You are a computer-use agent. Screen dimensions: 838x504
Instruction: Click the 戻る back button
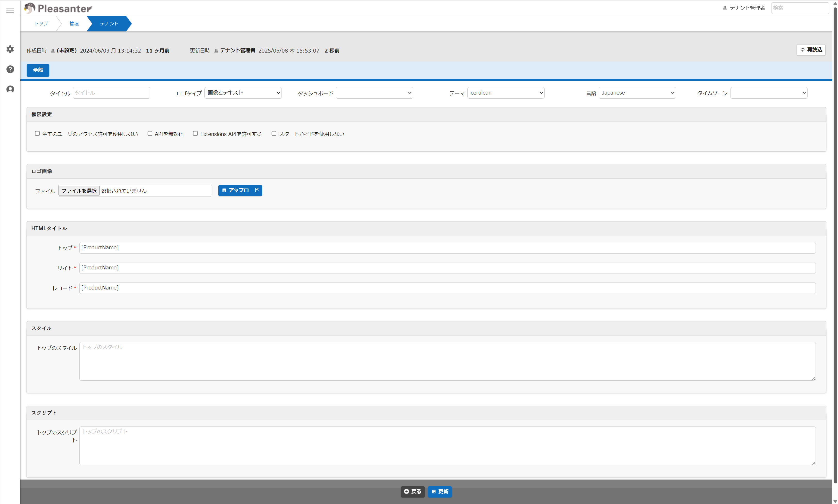(x=412, y=492)
